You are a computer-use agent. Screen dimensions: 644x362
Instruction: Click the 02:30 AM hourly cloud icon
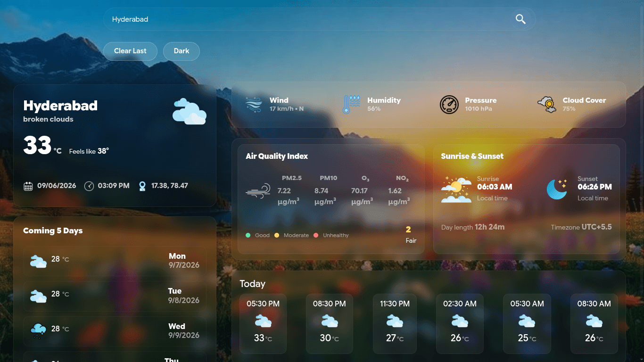pyautogui.click(x=460, y=321)
